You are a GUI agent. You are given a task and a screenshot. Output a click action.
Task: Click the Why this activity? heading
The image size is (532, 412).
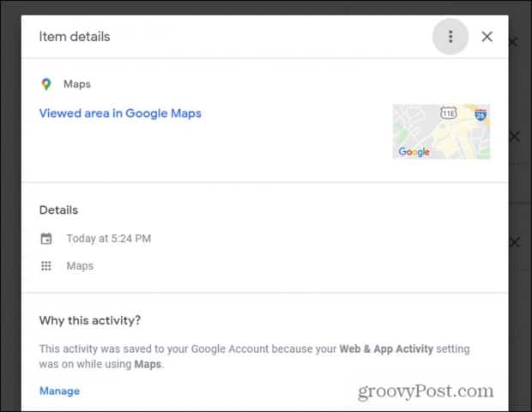pyautogui.click(x=90, y=320)
